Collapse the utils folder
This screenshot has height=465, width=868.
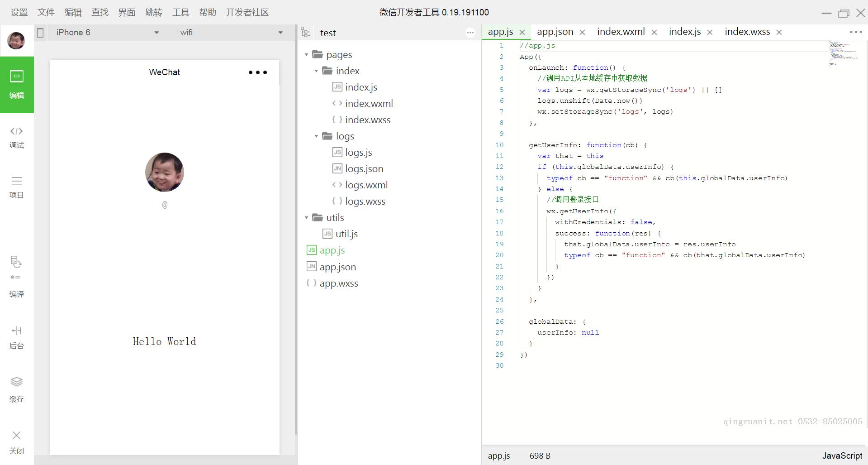point(307,218)
